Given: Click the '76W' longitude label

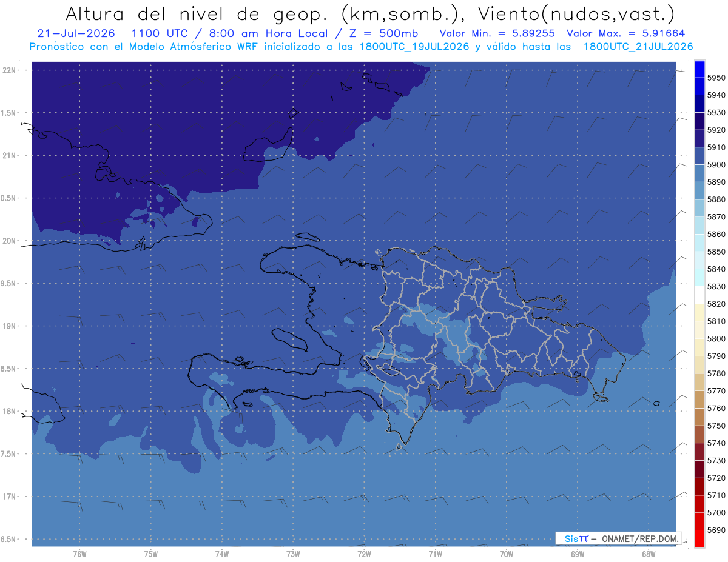Looking at the screenshot, I should [x=79, y=554].
